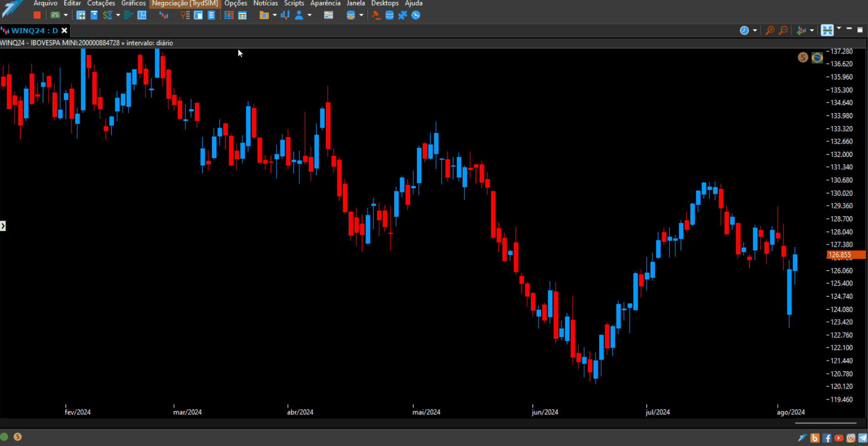This screenshot has width=868, height=446.
Task: Open the Negociação [TrydSIM] menu
Action: 185,3
